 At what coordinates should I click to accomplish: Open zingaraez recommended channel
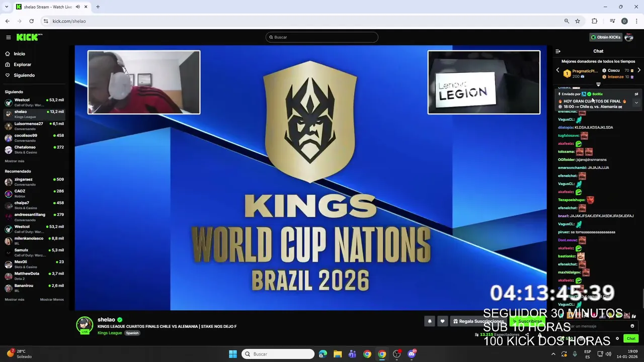(x=34, y=182)
